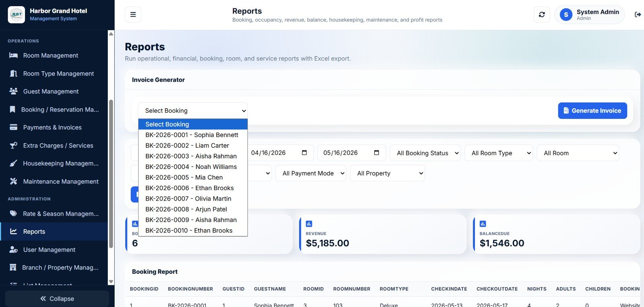Click the GUESTNAME column header
Screen dimensions: 644x307
pos(270,289)
